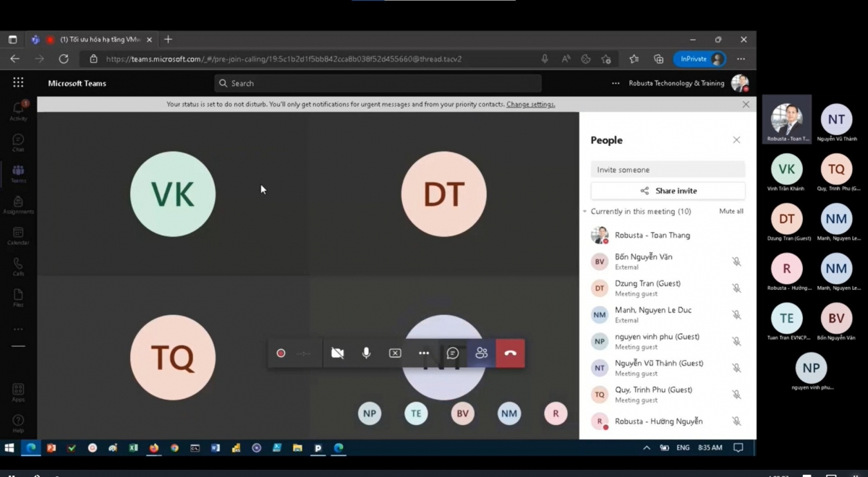Show hidden system tray icons
The width and height of the screenshot is (868, 477).
tap(647, 448)
